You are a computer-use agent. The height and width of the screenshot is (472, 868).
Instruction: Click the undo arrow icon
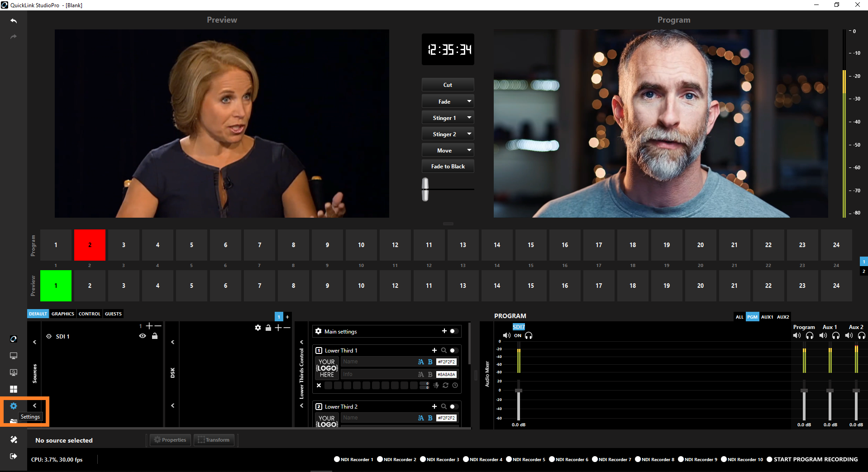coord(14,21)
